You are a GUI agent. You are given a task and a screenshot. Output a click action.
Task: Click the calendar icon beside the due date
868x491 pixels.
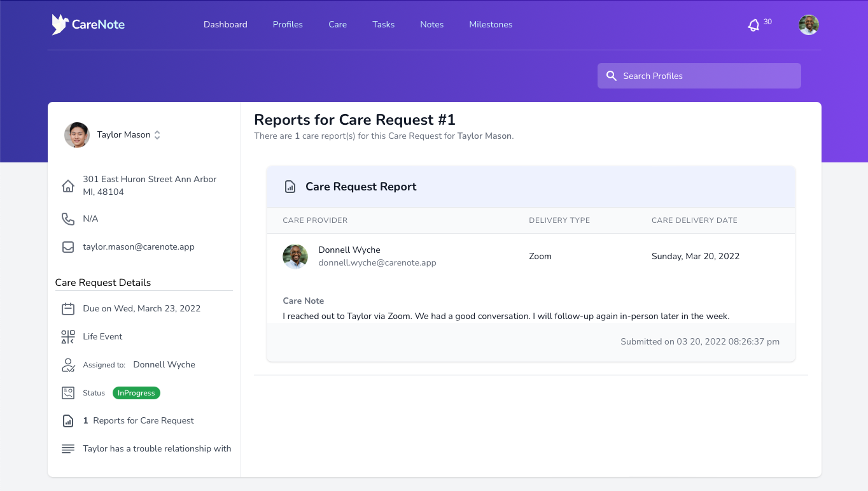[x=68, y=308]
